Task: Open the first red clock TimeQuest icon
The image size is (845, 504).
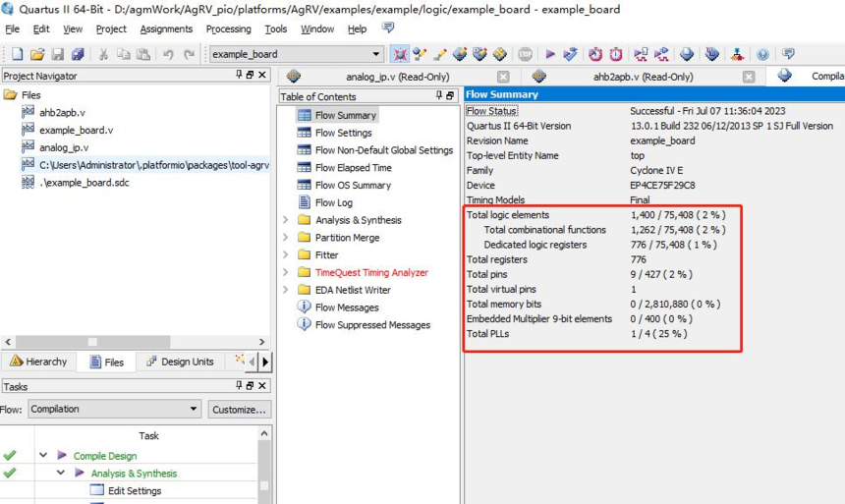Action: click(595, 54)
